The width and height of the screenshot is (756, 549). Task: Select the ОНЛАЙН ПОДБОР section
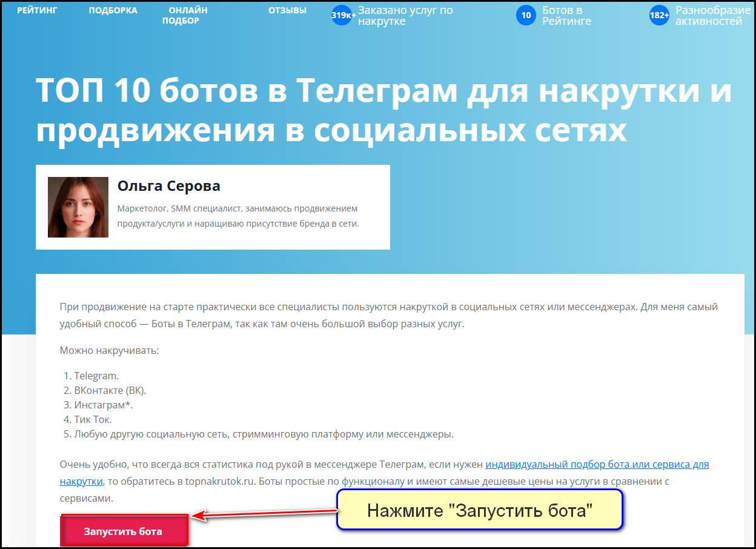point(187,15)
